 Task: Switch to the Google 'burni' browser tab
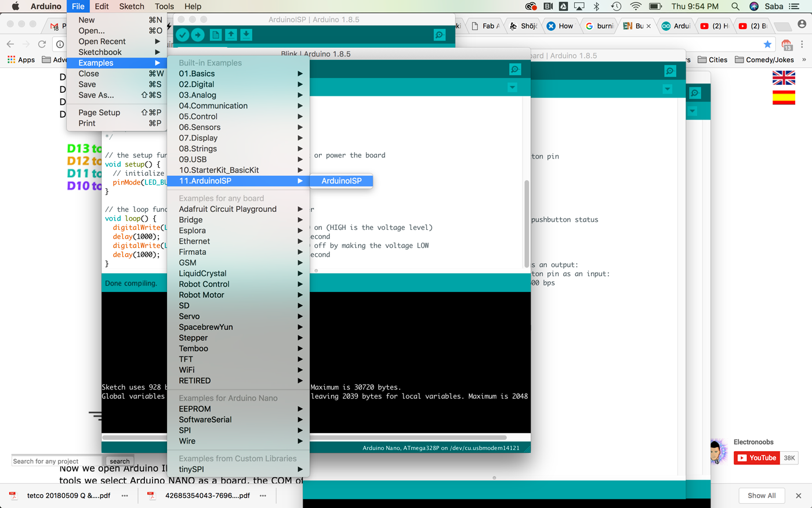click(599, 26)
